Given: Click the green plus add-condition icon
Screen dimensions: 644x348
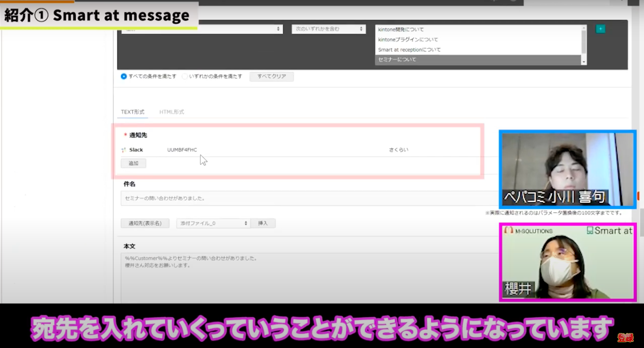Looking at the screenshot, I should (x=600, y=29).
